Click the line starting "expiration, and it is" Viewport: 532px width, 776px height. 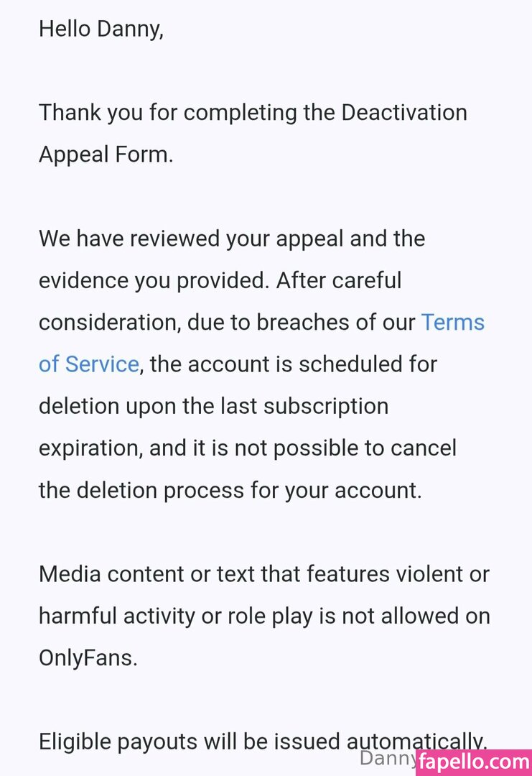coord(247,448)
